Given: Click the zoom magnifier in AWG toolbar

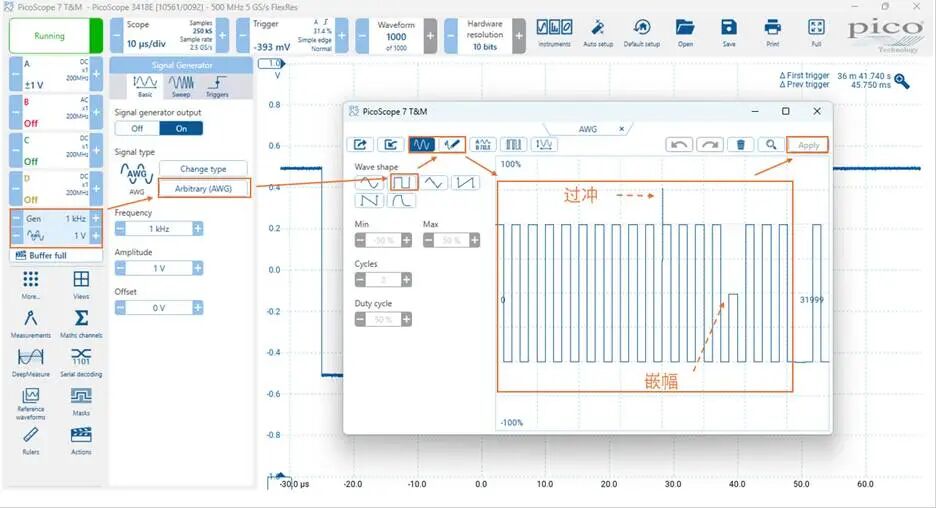Looking at the screenshot, I should [x=771, y=144].
